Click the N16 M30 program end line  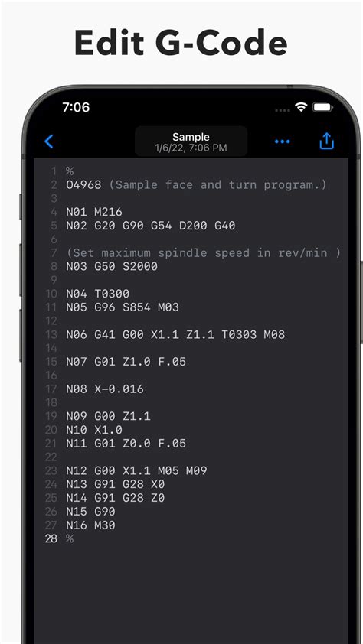click(90, 525)
